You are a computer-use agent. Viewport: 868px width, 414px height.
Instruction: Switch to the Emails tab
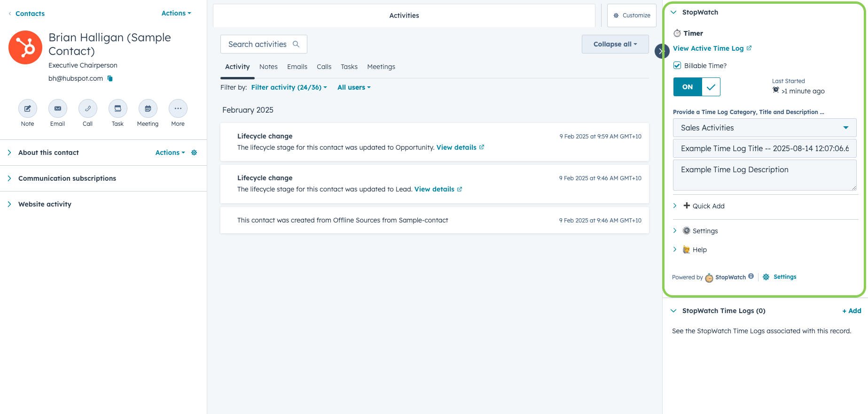point(297,67)
